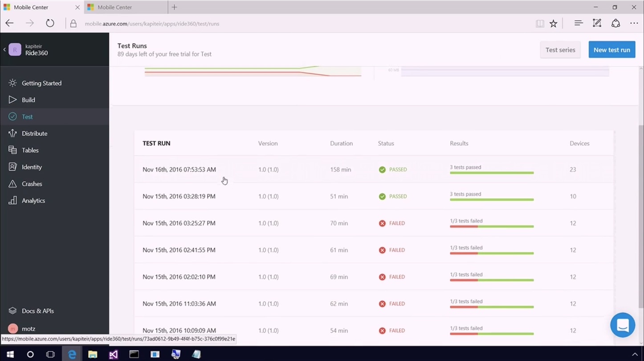
Task: Open Docs & APIs link
Action: click(38, 311)
